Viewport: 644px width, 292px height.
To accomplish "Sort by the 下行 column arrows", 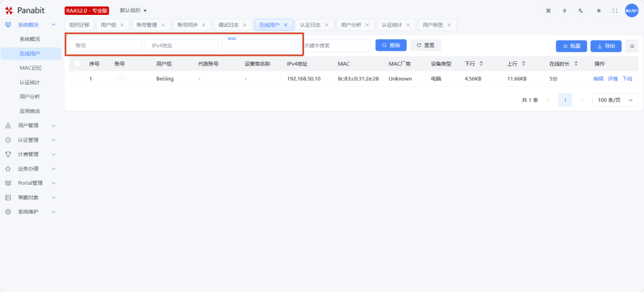I will (481, 64).
